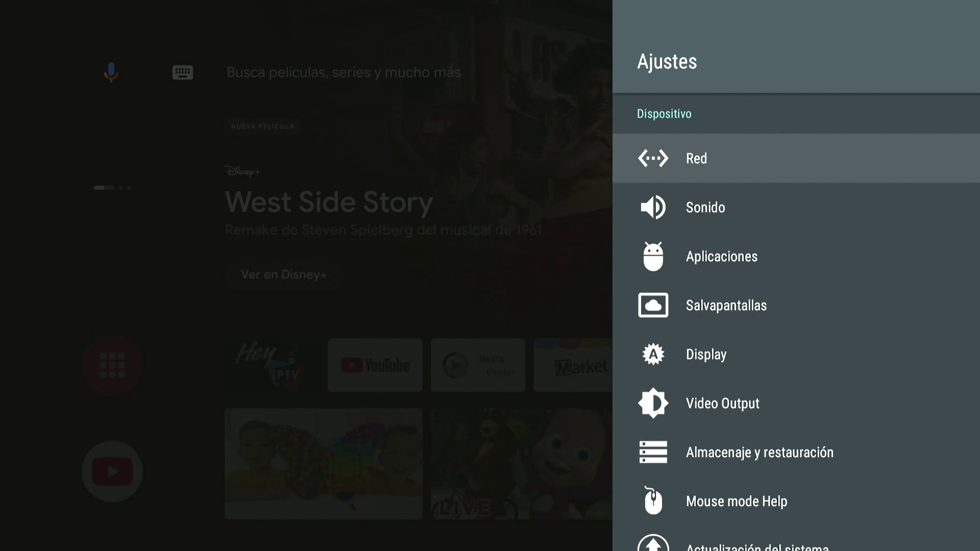Image resolution: width=980 pixels, height=551 pixels.
Task: Open the Market app tile
Action: tap(574, 365)
